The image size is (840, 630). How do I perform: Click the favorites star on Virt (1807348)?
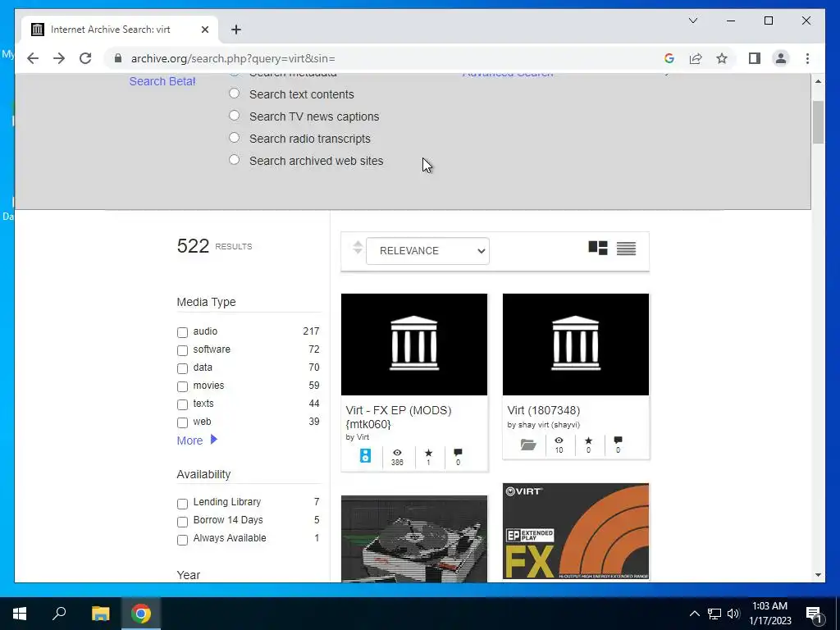[588, 441]
